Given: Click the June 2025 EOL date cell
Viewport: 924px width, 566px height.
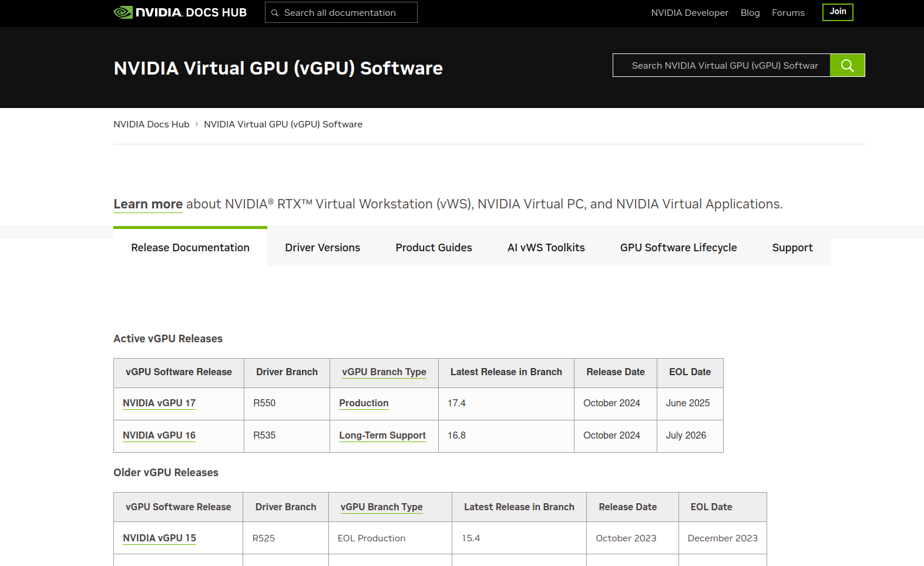Looking at the screenshot, I should [690, 403].
